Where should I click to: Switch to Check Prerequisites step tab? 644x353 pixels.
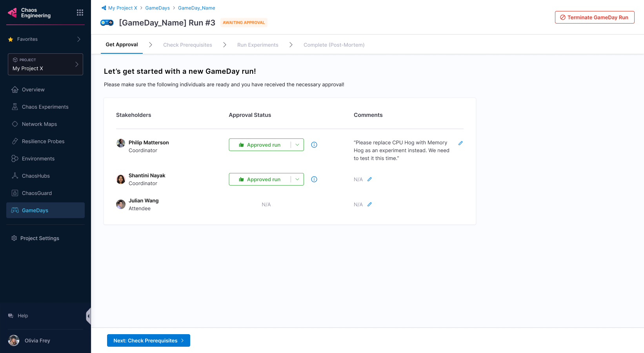point(187,45)
